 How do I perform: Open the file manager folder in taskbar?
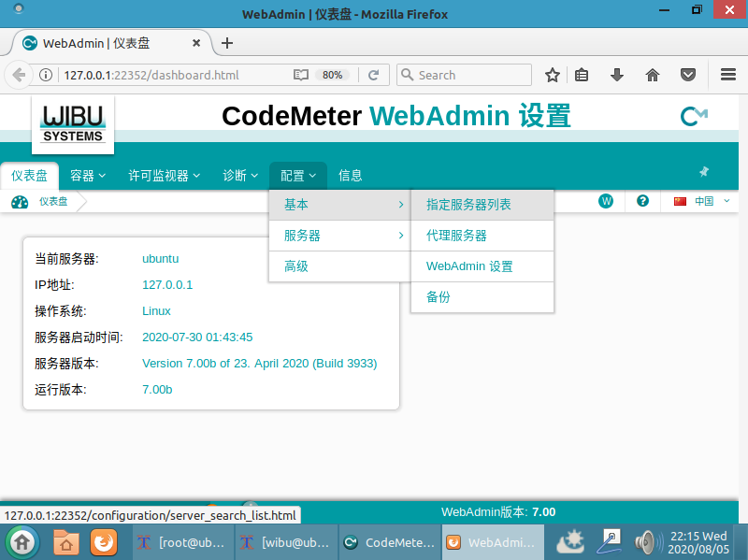(65, 542)
